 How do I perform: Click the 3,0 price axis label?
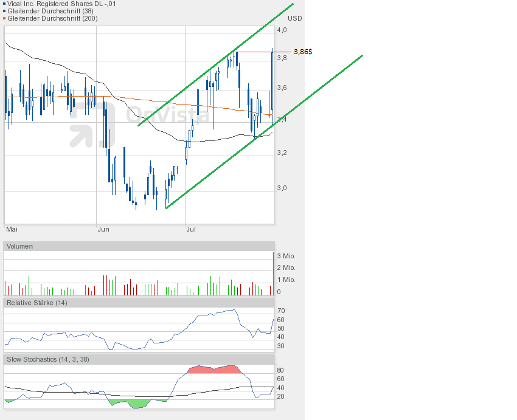282,188
